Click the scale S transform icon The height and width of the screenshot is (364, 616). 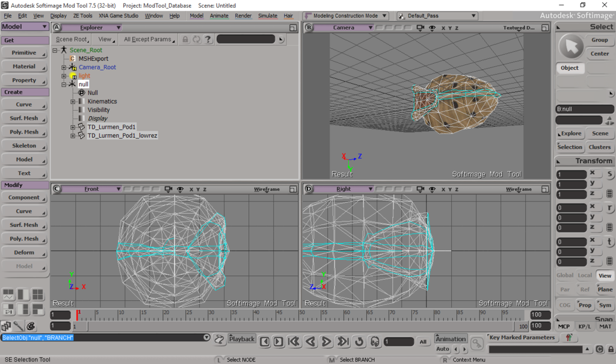609,174
